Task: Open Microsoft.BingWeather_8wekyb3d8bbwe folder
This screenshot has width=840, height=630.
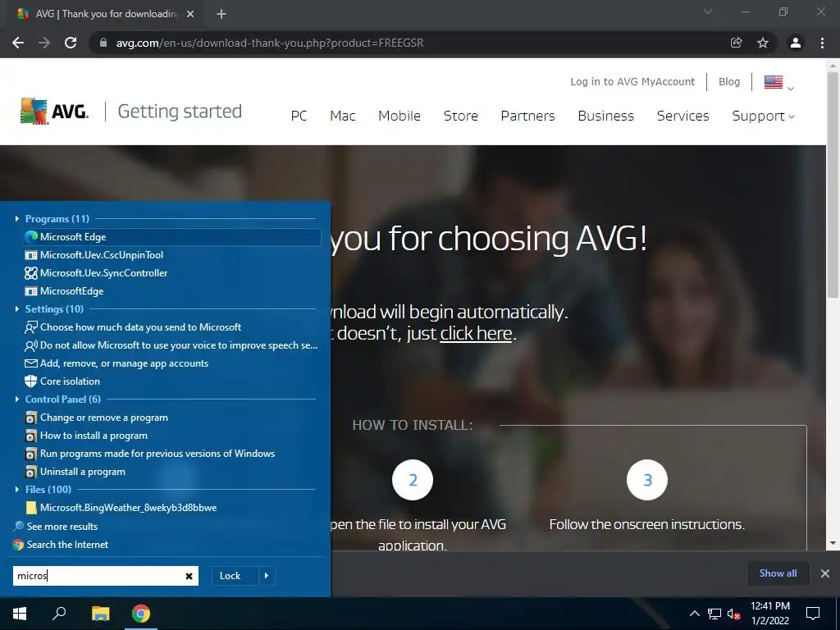Action: 121,508
